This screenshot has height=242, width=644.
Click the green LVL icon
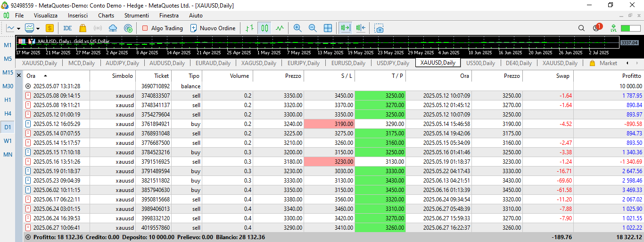coord(613,28)
